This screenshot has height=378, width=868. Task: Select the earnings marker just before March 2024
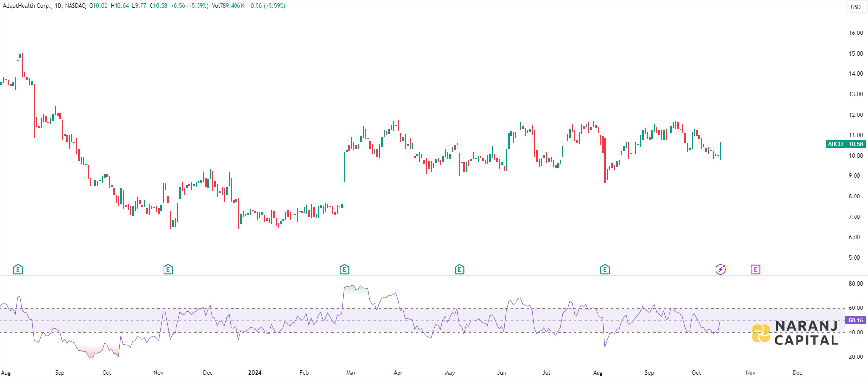344,270
